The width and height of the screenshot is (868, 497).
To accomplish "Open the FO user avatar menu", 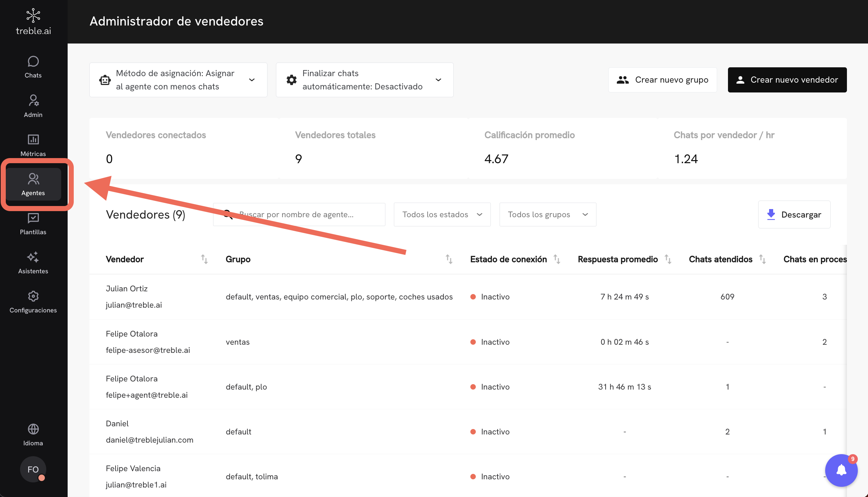I will tap(33, 469).
